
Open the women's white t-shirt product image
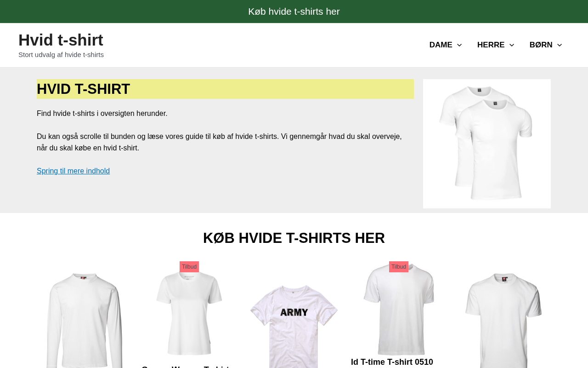click(x=189, y=312)
